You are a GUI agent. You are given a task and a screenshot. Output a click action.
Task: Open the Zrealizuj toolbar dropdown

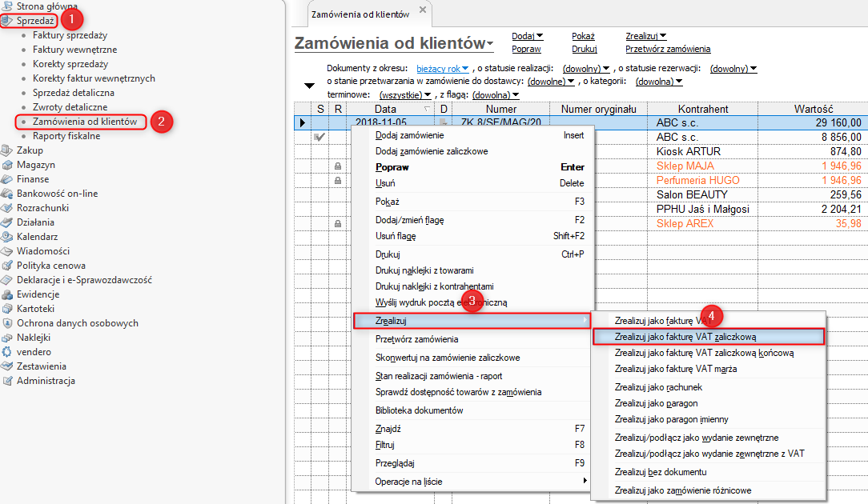tap(646, 36)
